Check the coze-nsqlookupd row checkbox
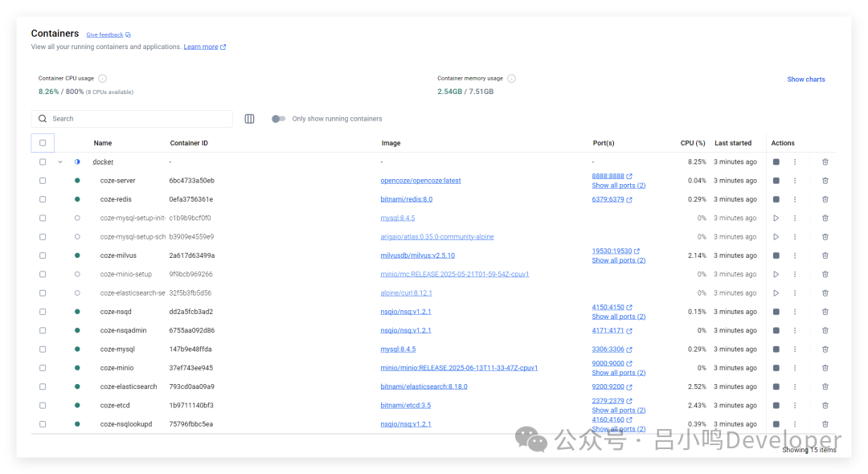Screen dimensions: 868x474 [x=43, y=424]
